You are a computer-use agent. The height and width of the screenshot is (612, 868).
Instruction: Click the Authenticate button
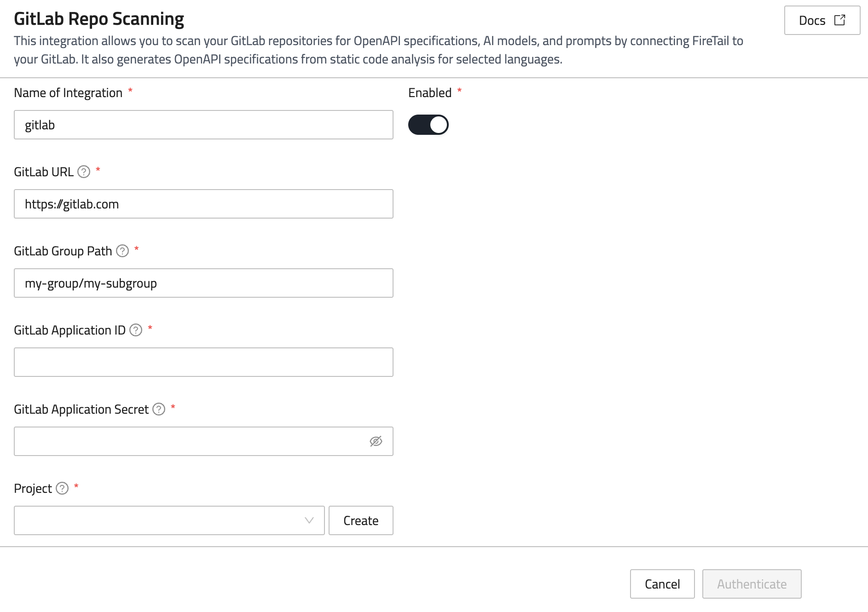[x=752, y=584]
